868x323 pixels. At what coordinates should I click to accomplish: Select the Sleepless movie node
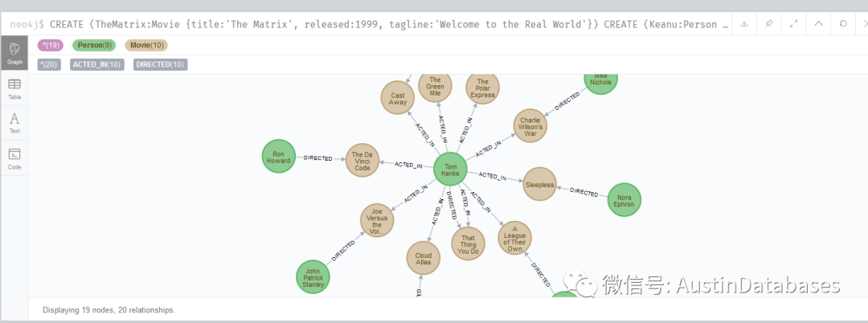539,184
